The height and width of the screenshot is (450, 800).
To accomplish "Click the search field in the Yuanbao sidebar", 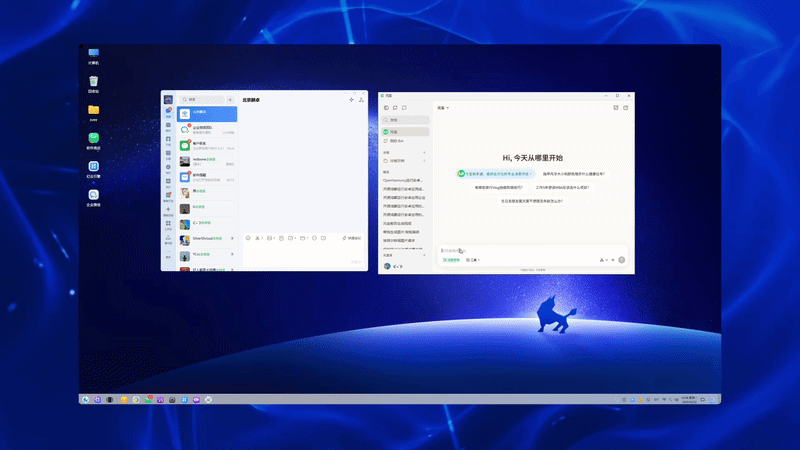I will [405, 120].
